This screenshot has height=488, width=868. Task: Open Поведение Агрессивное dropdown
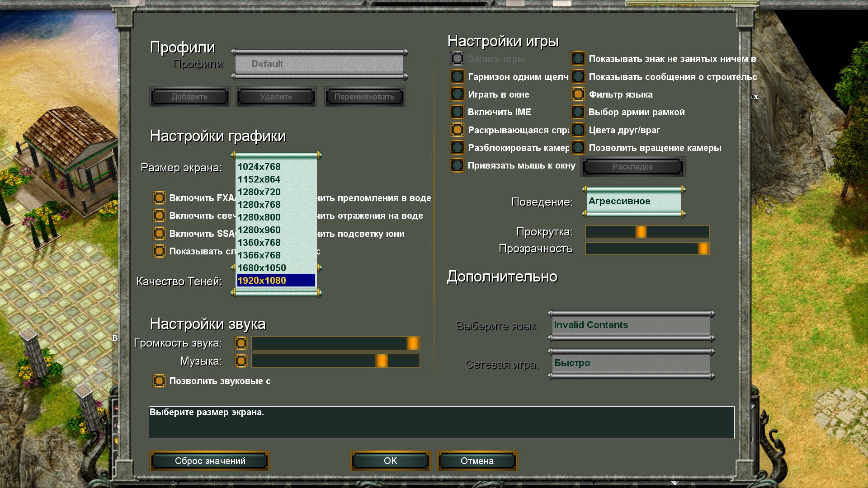(x=634, y=202)
